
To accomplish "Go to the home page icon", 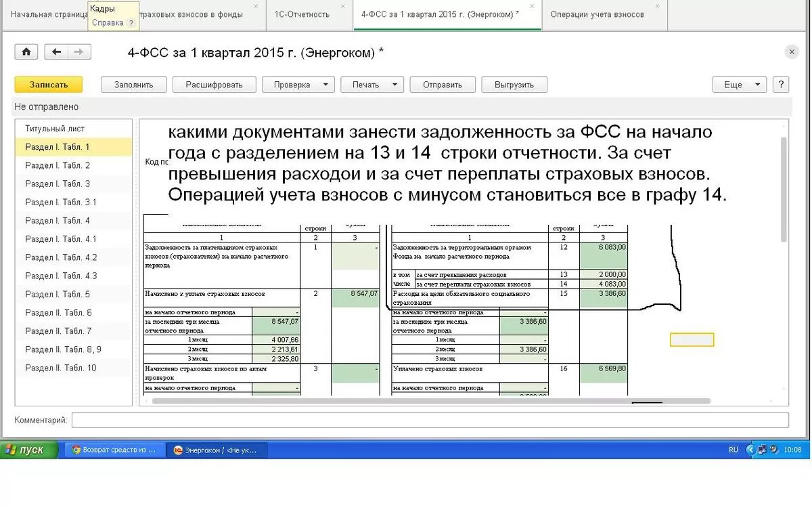I will click(26, 52).
